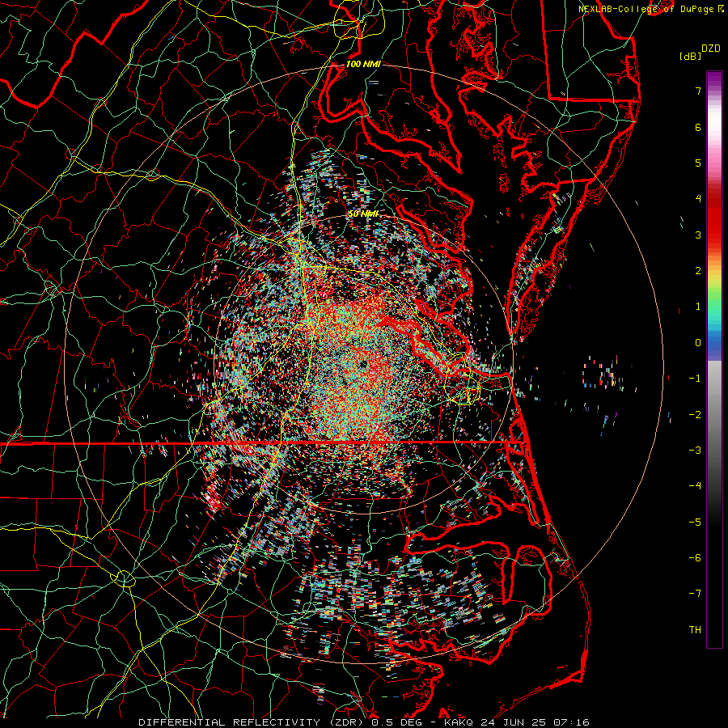Click the [dB] units label

(690, 56)
